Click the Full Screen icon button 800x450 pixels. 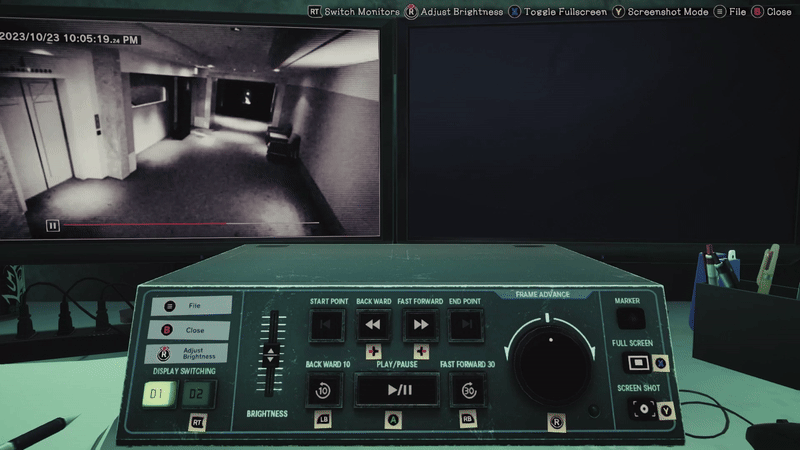638,363
